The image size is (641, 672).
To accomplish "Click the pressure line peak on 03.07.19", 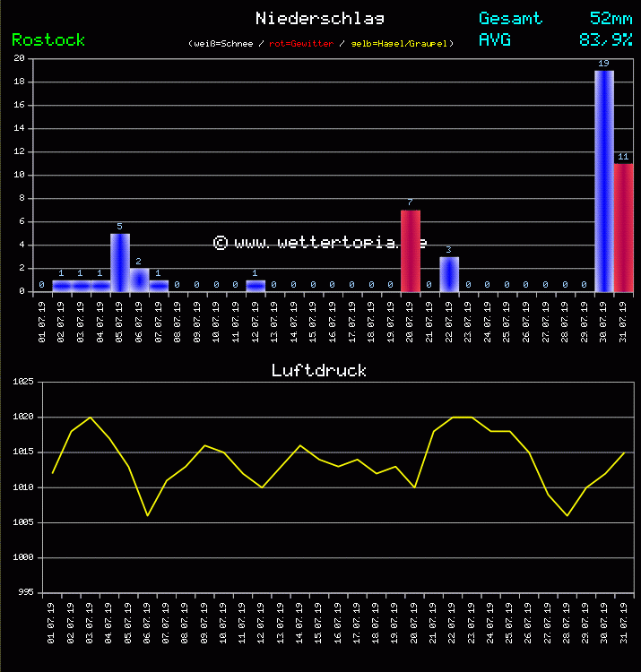I will point(91,417).
